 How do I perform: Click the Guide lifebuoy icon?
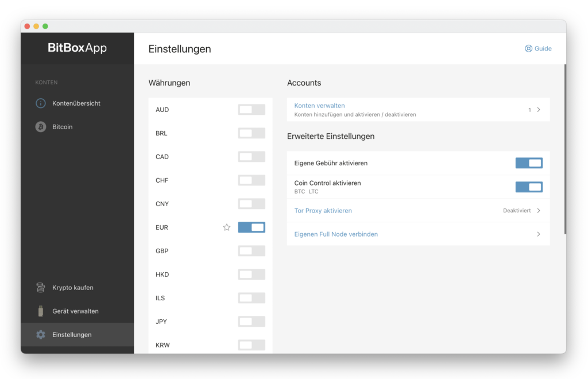point(528,49)
